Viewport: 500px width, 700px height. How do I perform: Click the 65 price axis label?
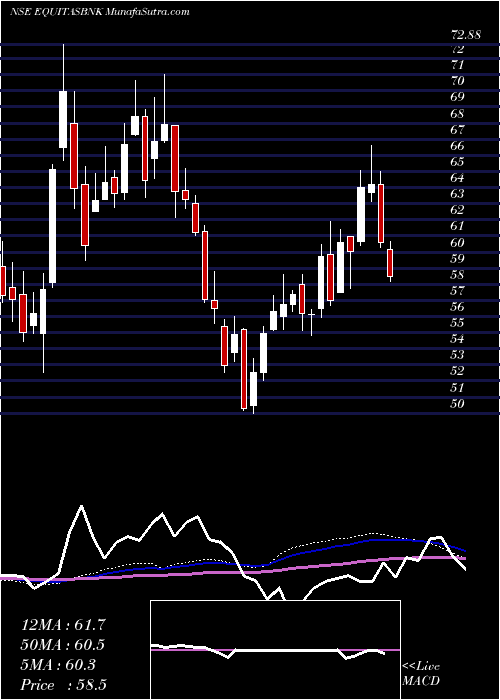pos(458,161)
